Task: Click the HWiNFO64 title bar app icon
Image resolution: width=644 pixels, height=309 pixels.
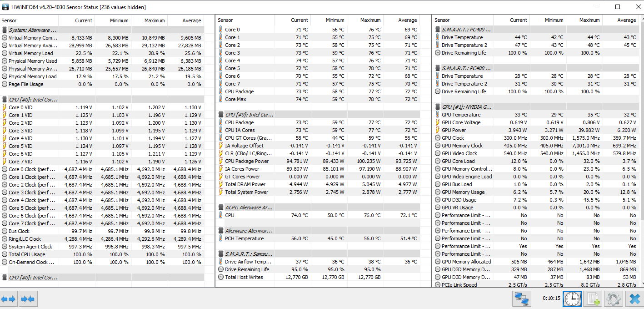Action: [6, 7]
